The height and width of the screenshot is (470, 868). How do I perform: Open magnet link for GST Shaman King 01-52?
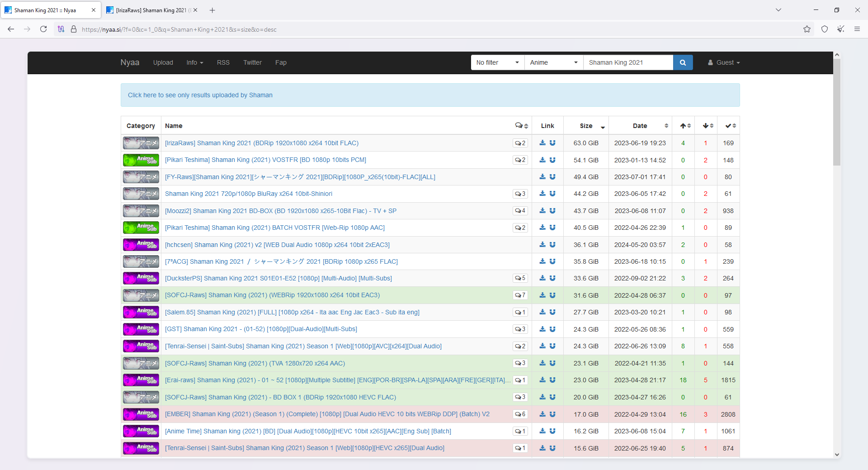(552, 329)
